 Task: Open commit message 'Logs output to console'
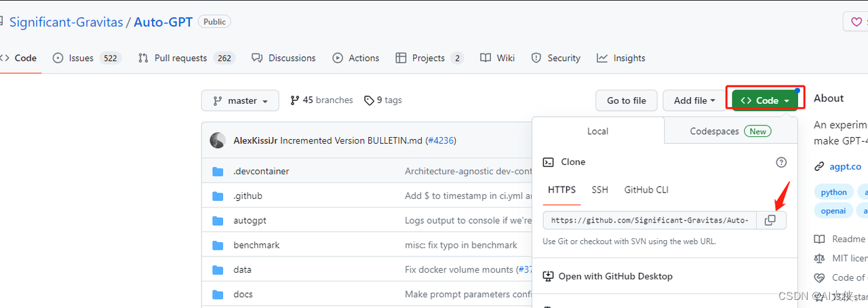pyautogui.click(x=468, y=220)
